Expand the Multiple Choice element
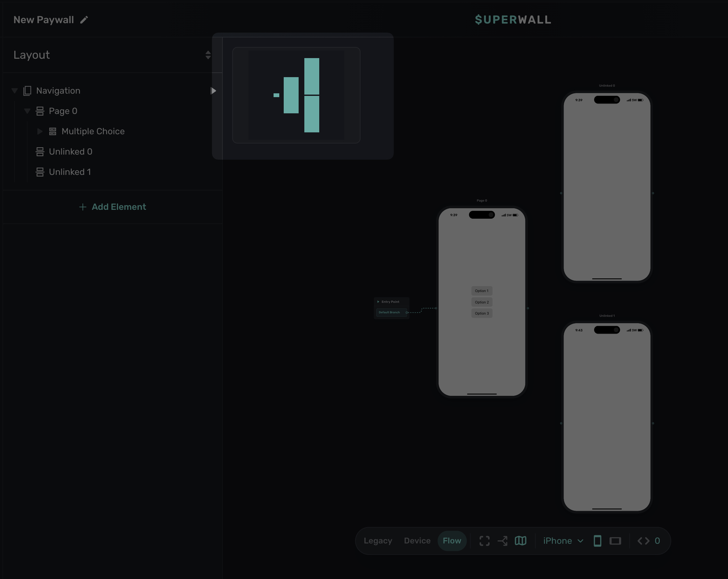 click(x=39, y=131)
